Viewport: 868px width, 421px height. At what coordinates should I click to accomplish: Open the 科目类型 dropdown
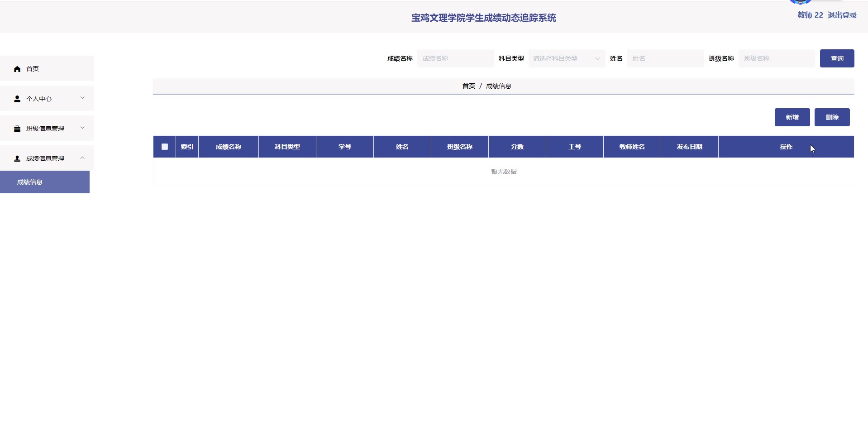(567, 58)
